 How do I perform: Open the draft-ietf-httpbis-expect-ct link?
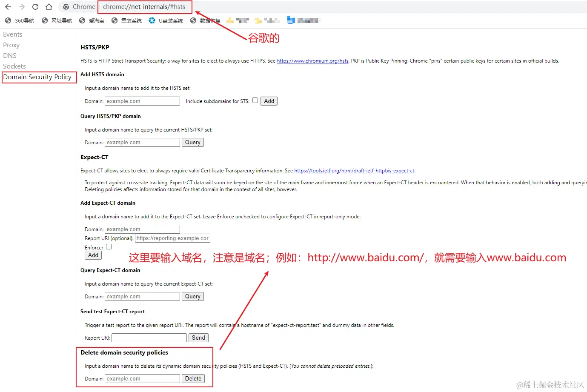pos(354,171)
